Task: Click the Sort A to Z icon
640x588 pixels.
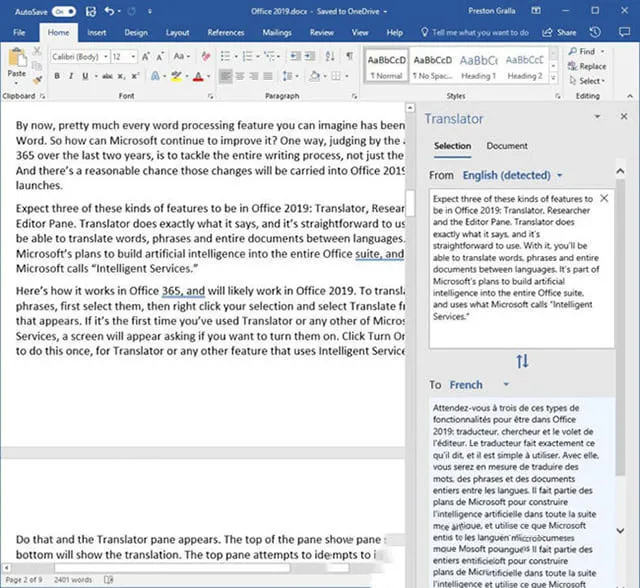Action: click(330, 56)
